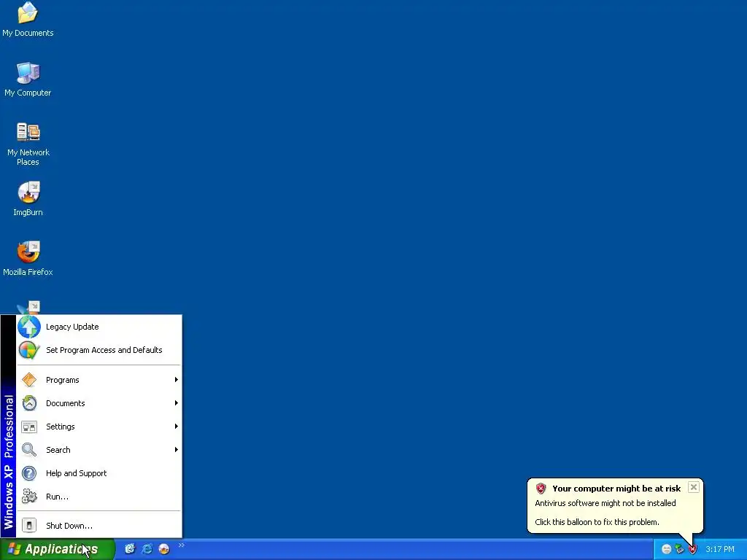747x560 pixels.
Task: Click the Security Center red shield tray icon
Action: click(x=692, y=550)
